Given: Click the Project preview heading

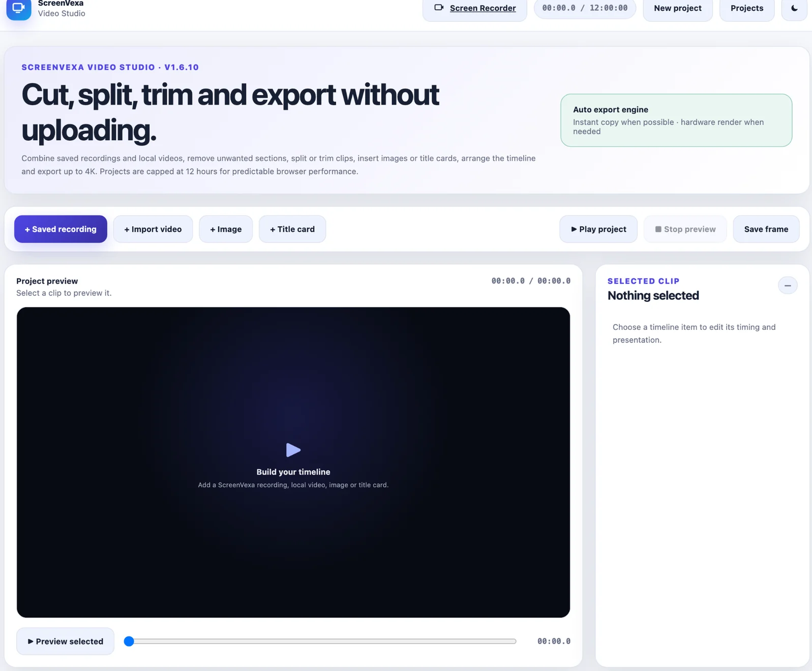Looking at the screenshot, I should click(x=47, y=281).
